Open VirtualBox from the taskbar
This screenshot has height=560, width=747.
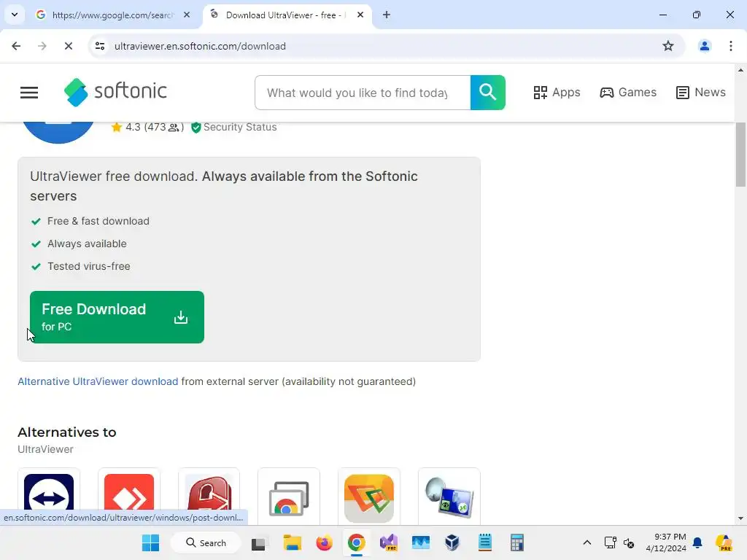pyautogui.click(x=452, y=542)
